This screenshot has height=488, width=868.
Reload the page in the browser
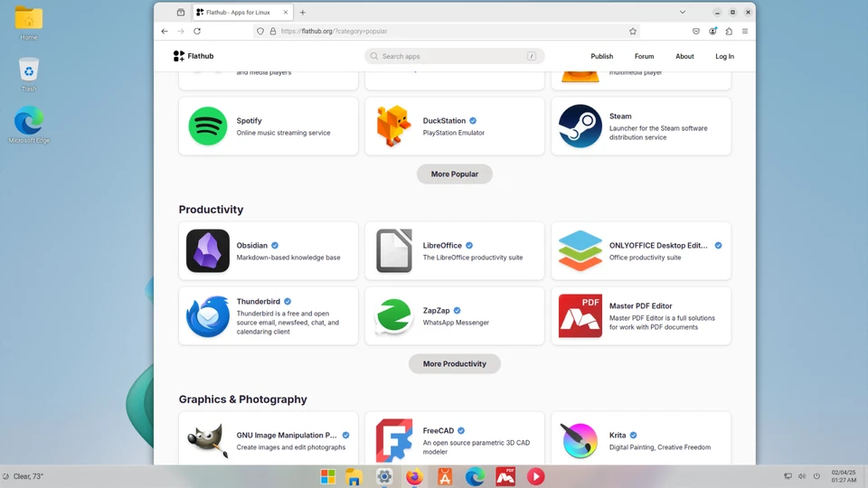197,31
